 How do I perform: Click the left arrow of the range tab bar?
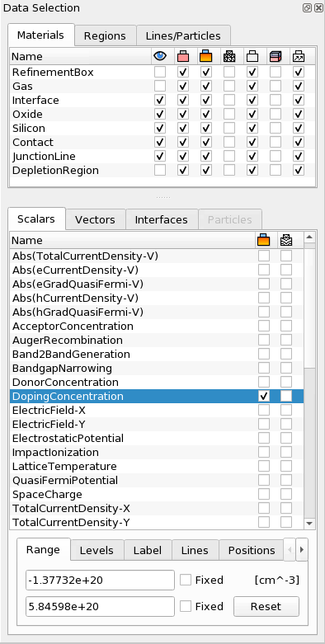(290, 549)
